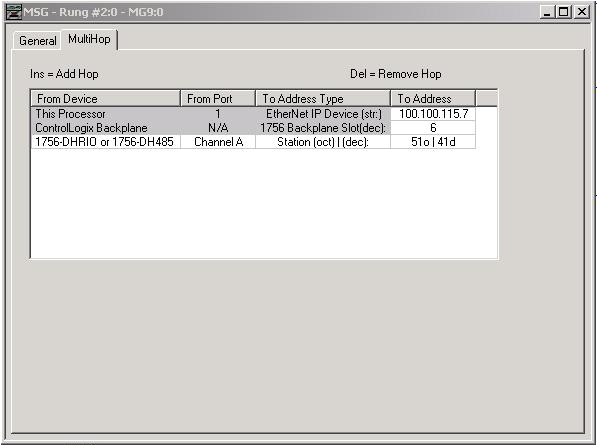Select the MultiHop tab
This screenshot has height=446, width=598.
[89, 39]
